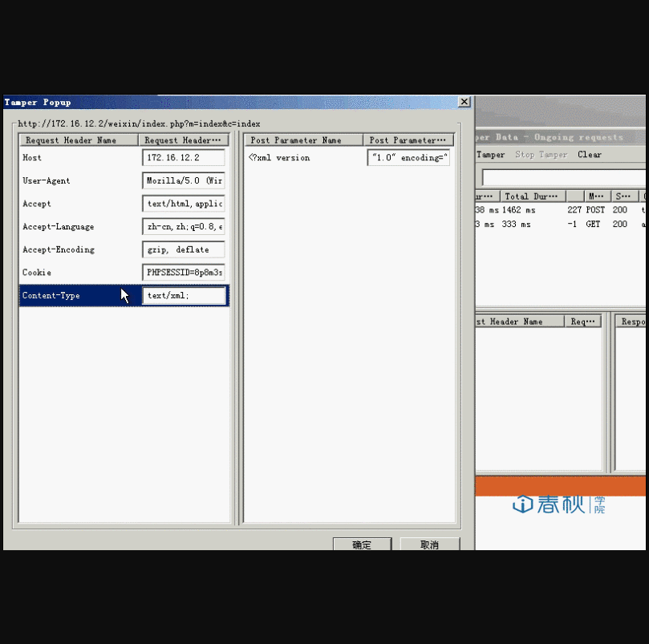Select the GET request row

(562, 225)
